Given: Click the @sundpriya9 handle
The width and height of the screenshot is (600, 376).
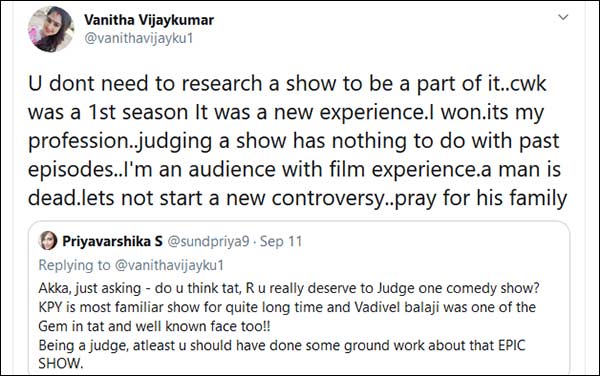Looking at the screenshot, I should click(x=208, y=241).
